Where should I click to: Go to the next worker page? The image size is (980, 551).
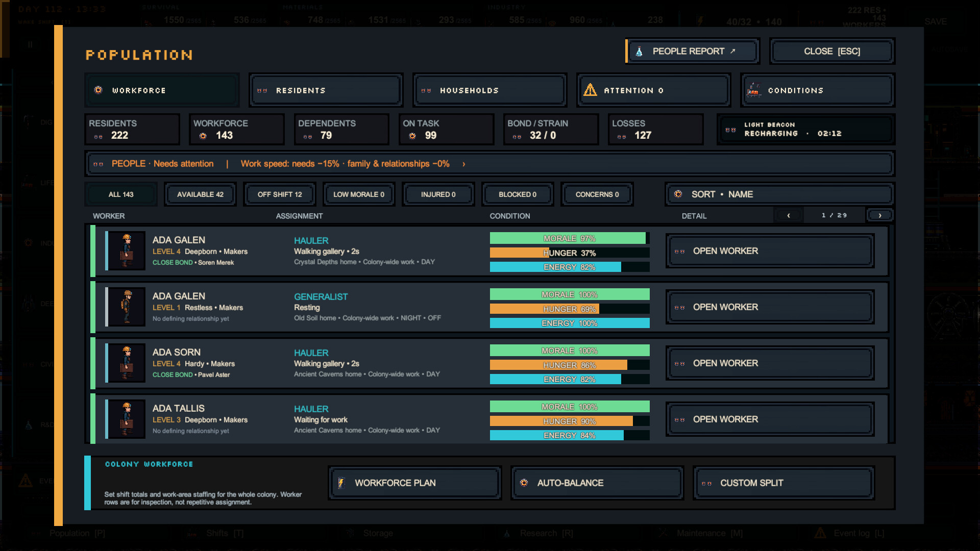(x=880, y=216)
